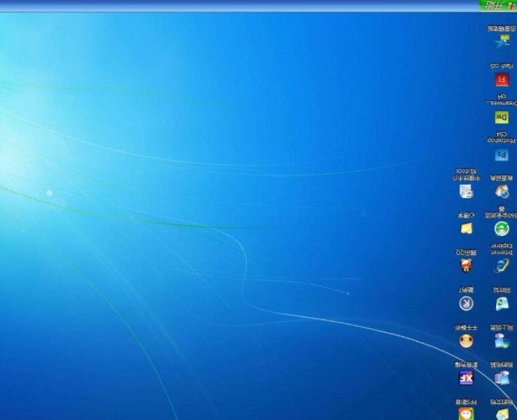Open the Flash CS5 desktop shortcut

pos(502,80)
